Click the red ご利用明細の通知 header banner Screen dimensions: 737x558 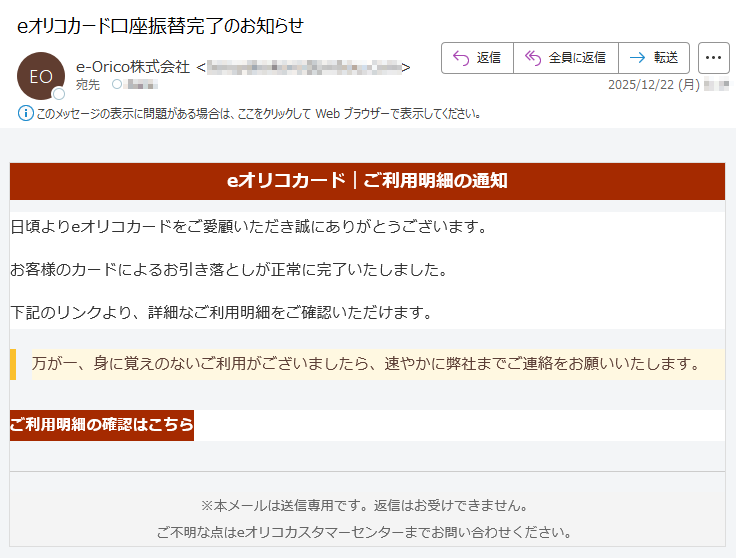coord(367,181)
